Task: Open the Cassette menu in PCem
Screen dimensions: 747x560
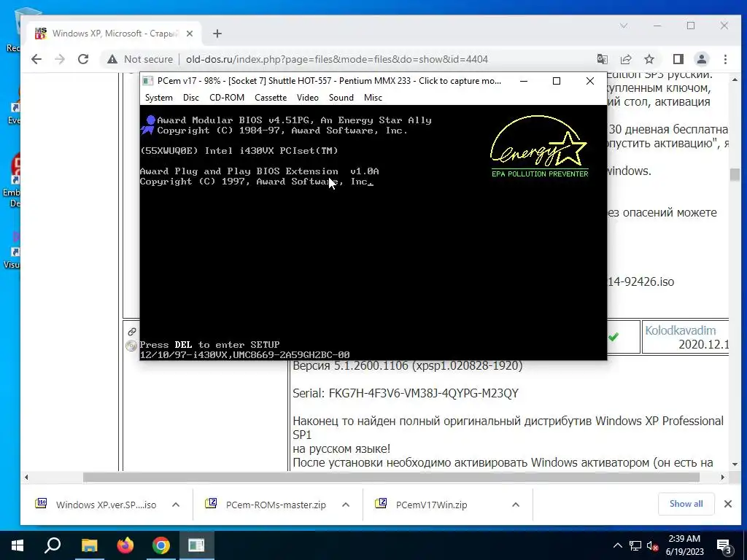Action: point(271,98)
